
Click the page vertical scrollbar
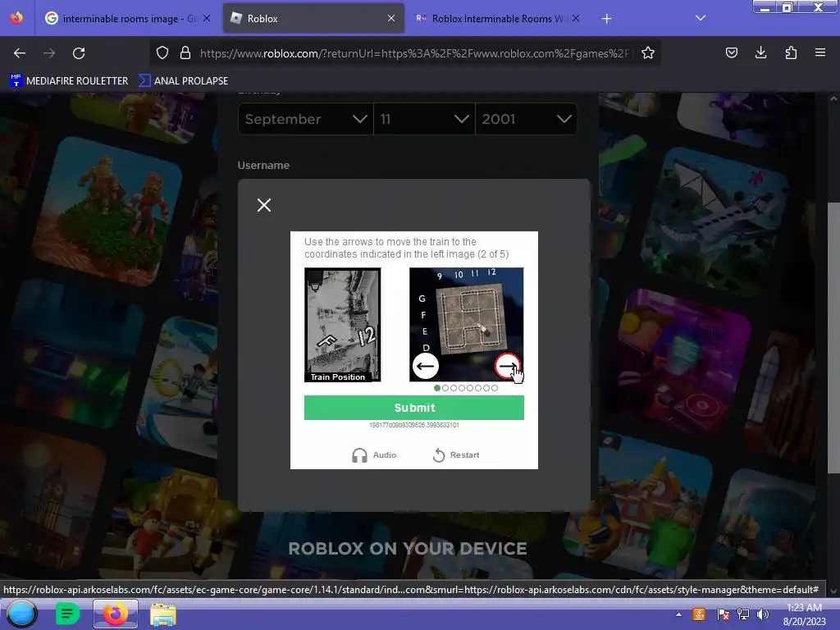click(833, 337)
